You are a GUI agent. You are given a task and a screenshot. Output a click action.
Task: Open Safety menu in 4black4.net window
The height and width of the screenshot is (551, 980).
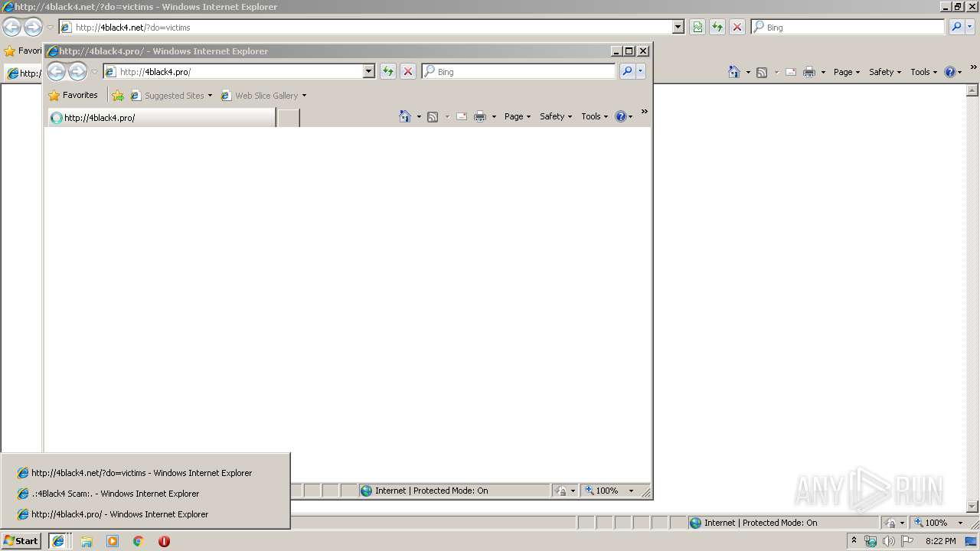click(885, 72)
